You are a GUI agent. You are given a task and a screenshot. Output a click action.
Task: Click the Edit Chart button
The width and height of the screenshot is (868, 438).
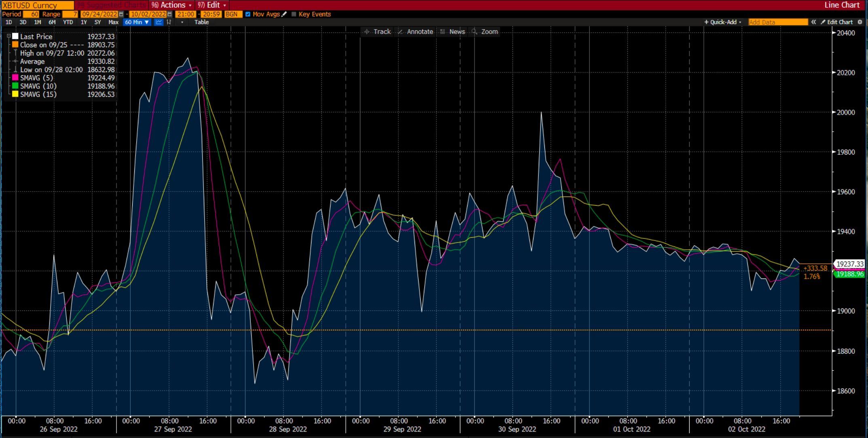coord(836,22)
